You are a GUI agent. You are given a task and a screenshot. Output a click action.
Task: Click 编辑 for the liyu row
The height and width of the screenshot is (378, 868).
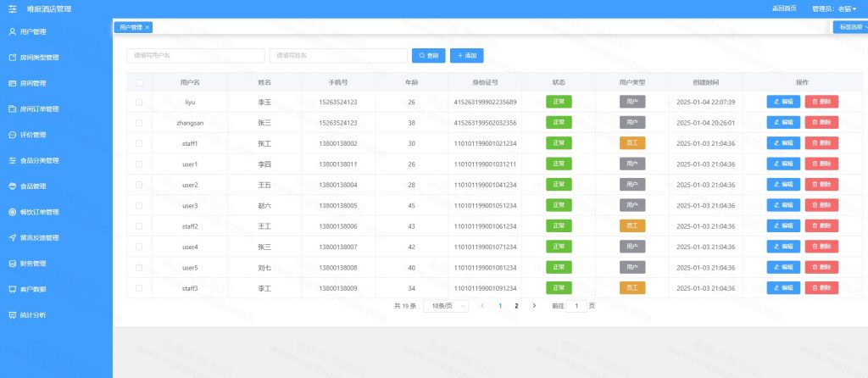tap(783, 102)
